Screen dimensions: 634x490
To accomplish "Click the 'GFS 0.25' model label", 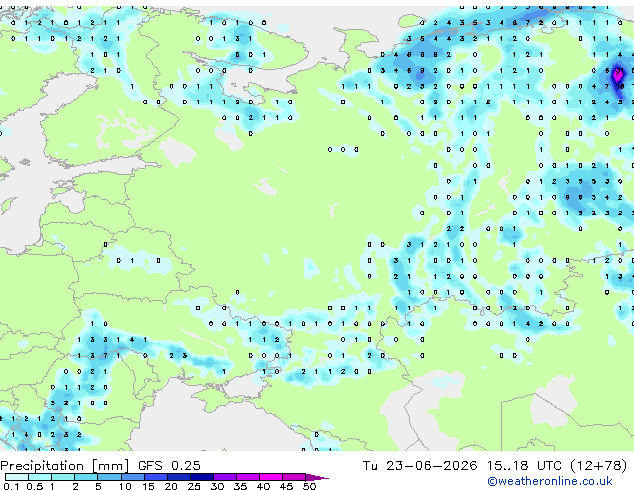I will click(x=169, y=466).
